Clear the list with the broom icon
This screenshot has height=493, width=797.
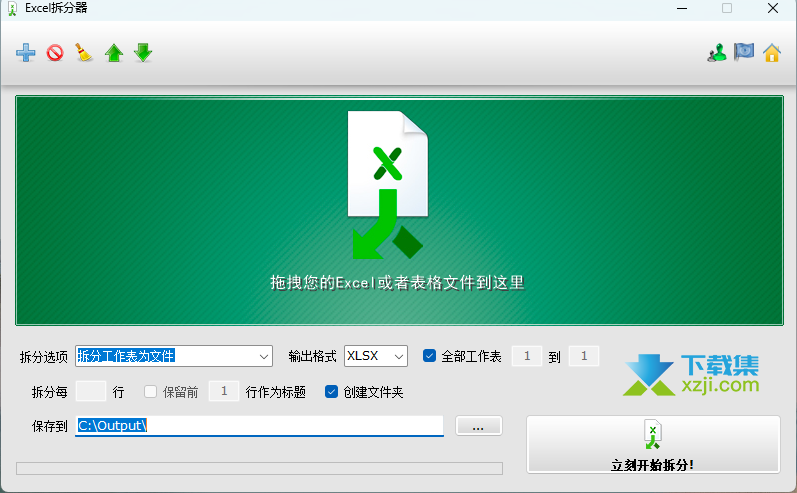(84, 52)
